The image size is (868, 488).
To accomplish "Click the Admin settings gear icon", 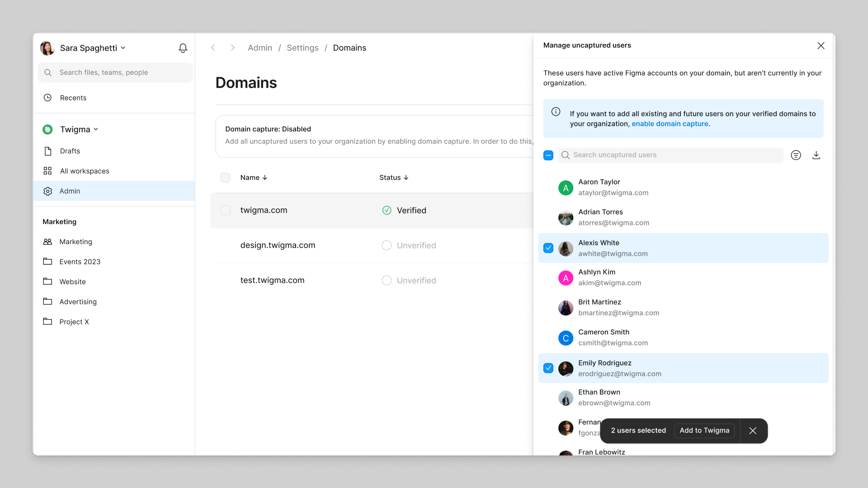I will click(47, 191).
